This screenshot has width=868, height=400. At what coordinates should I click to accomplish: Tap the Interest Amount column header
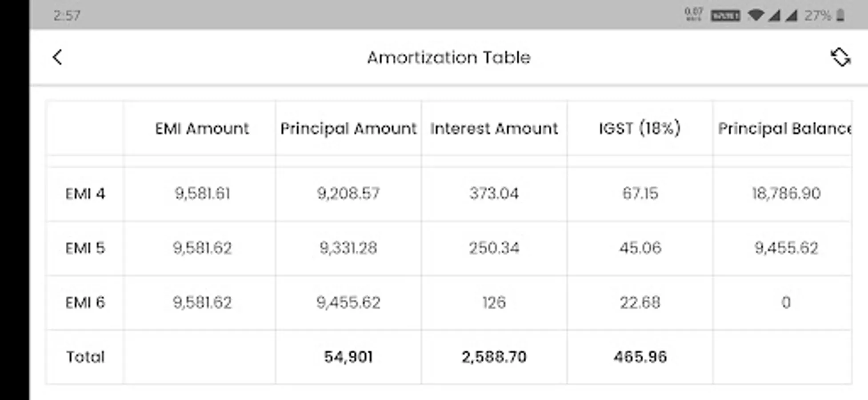[x=494, y=128]
